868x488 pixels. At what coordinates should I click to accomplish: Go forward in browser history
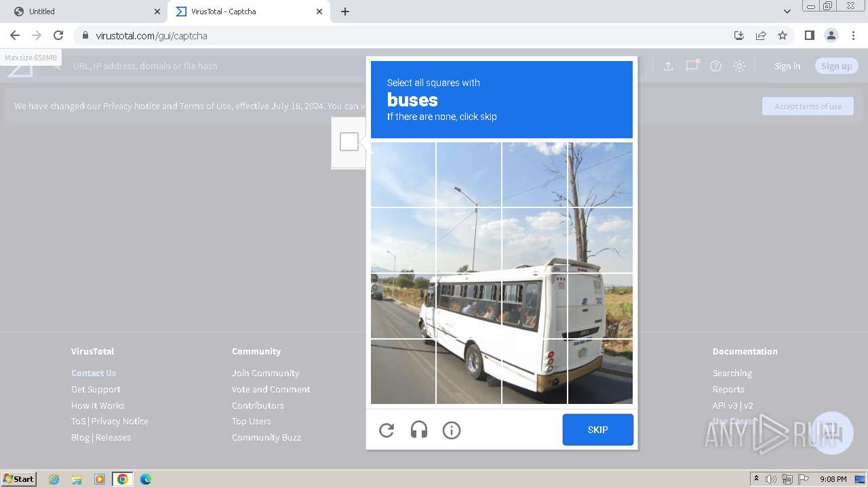tap(37, 35)
